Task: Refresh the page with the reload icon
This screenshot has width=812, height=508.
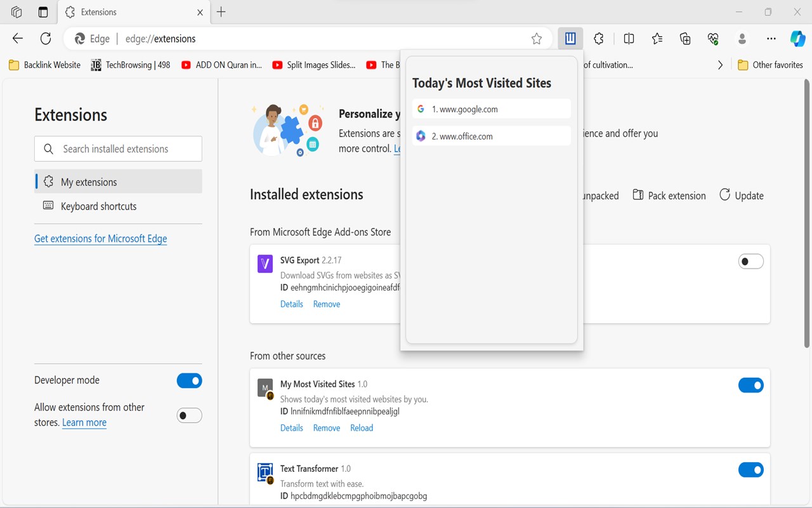Action: [46, 39]
